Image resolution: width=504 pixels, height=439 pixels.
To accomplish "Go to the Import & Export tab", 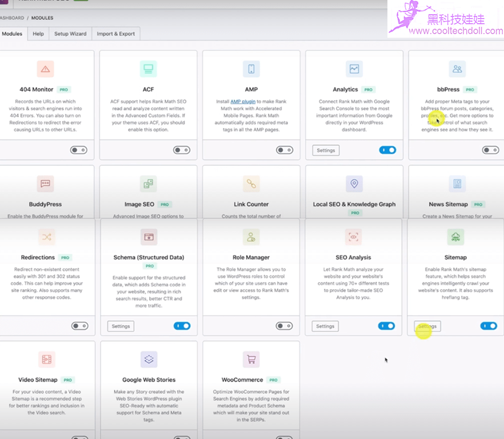I will pos(115,34).
